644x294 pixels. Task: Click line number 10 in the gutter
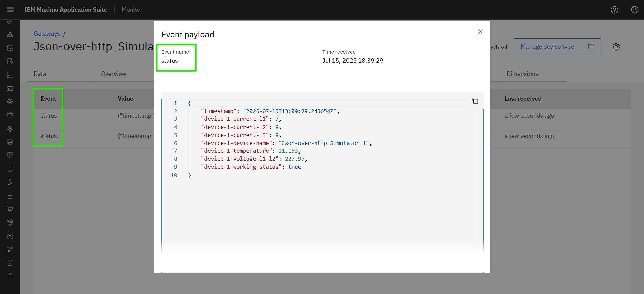point(174,175)
